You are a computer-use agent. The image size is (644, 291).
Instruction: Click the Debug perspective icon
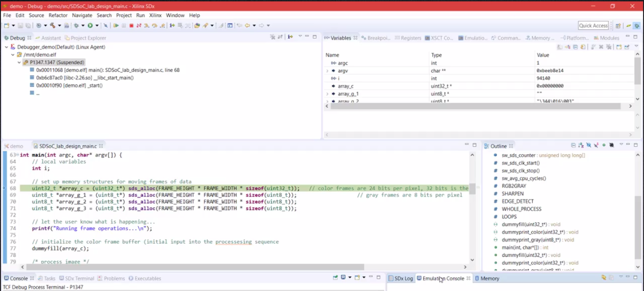coord(636,26)
